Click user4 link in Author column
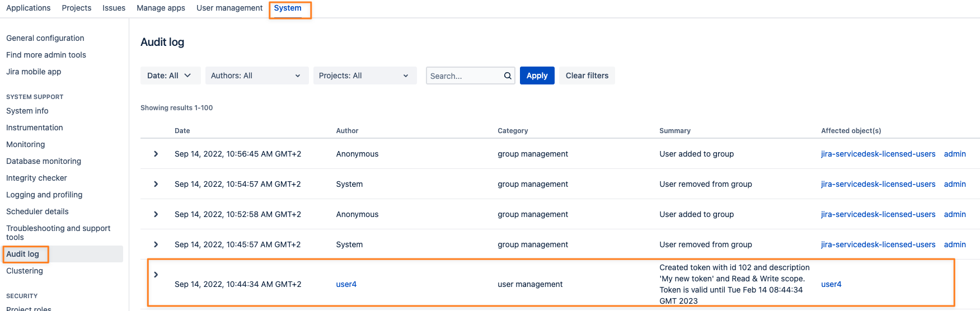This screenshot has width=980, height=311. pyautogui.click(x=346, y=284)
